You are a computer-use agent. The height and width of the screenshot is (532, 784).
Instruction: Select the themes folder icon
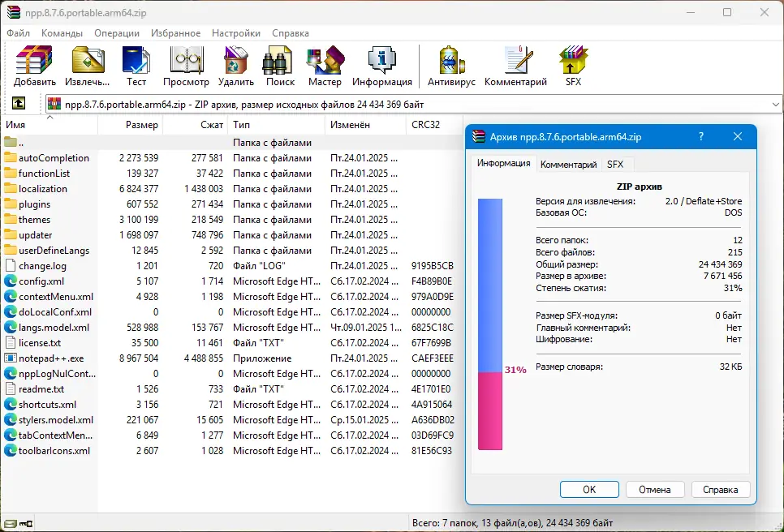click(x=11, y=219)
